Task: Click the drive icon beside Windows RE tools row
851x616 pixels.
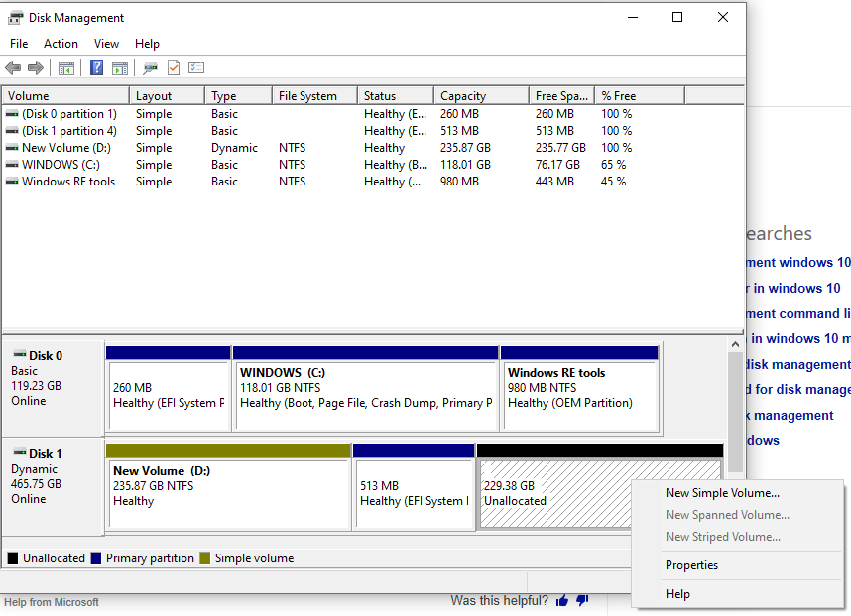Action: (x=12, y=182)
